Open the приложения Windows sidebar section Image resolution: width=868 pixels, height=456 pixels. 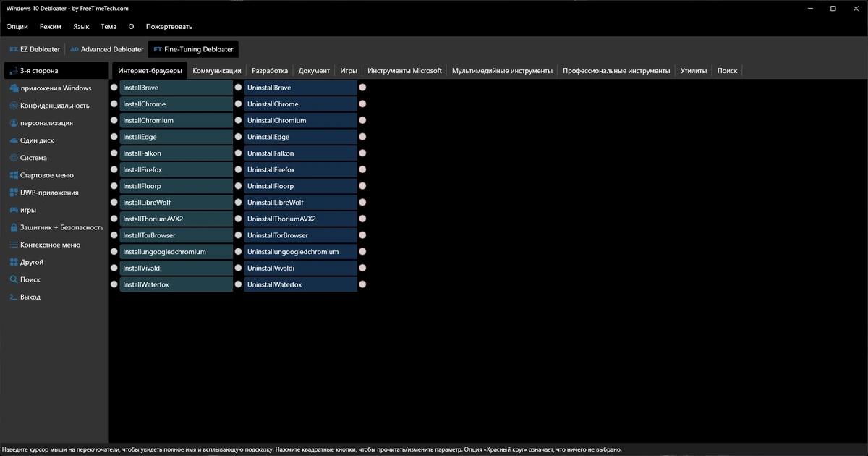pyautogui.click(x=56, y=88)
